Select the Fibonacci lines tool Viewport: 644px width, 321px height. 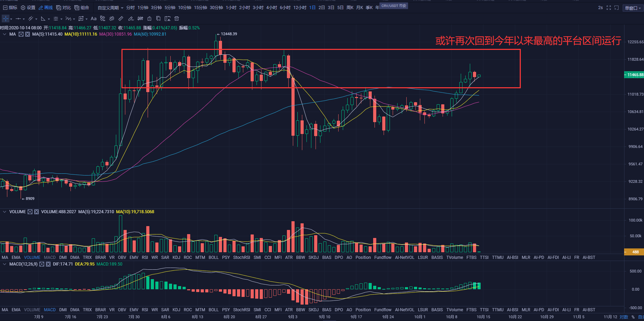click(x=56, y=18)
